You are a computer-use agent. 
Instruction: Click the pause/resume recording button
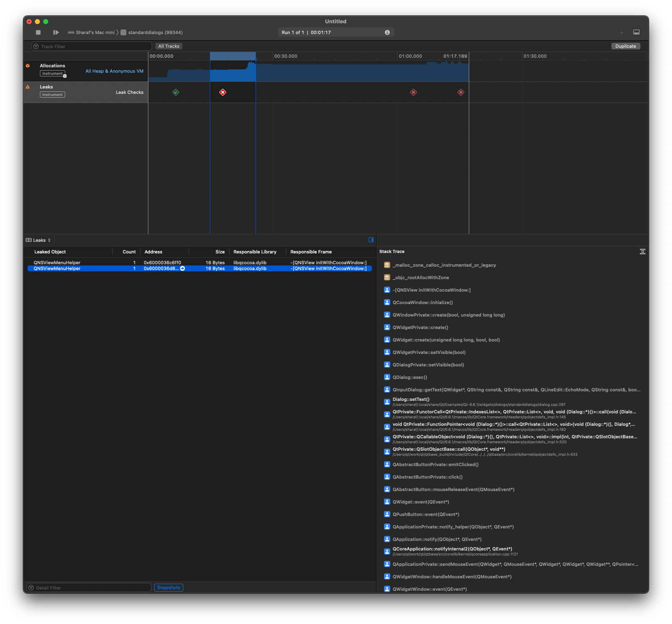56,32
